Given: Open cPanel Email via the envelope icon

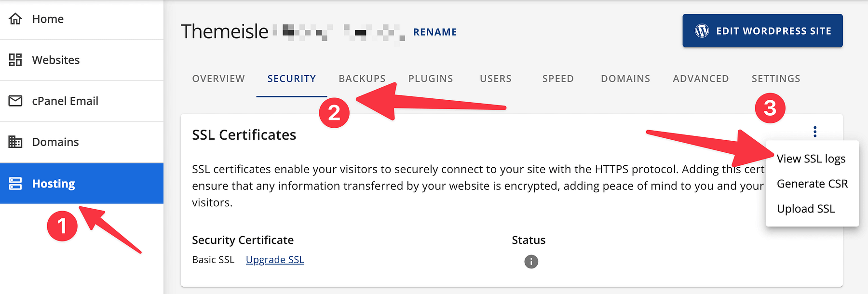Looking at the screenshot, I should click(15, 101).
